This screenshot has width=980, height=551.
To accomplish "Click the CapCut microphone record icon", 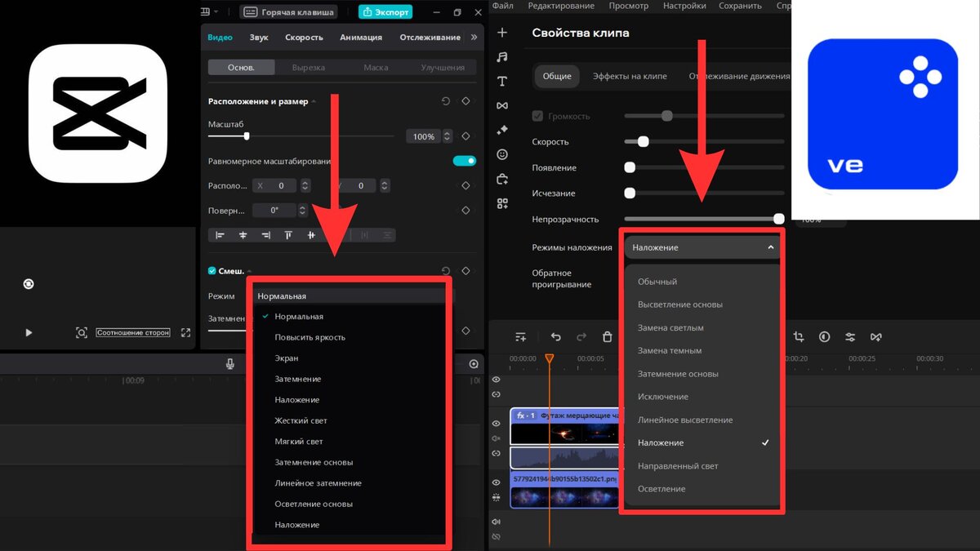I will tap(230, 363).
